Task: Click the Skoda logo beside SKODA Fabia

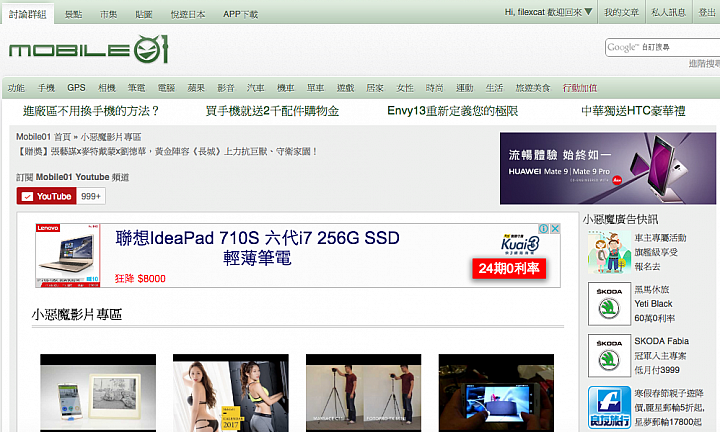Action: (609, 356)
